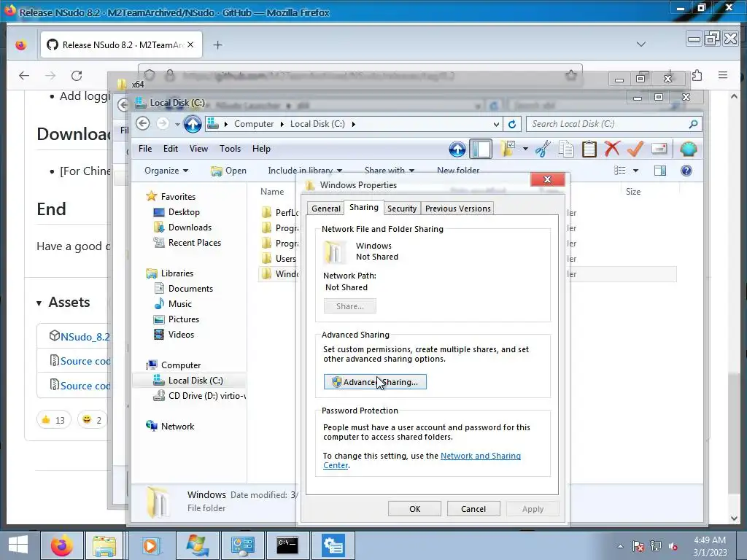
Task: Reload the Firefox page
Action: 76,75
